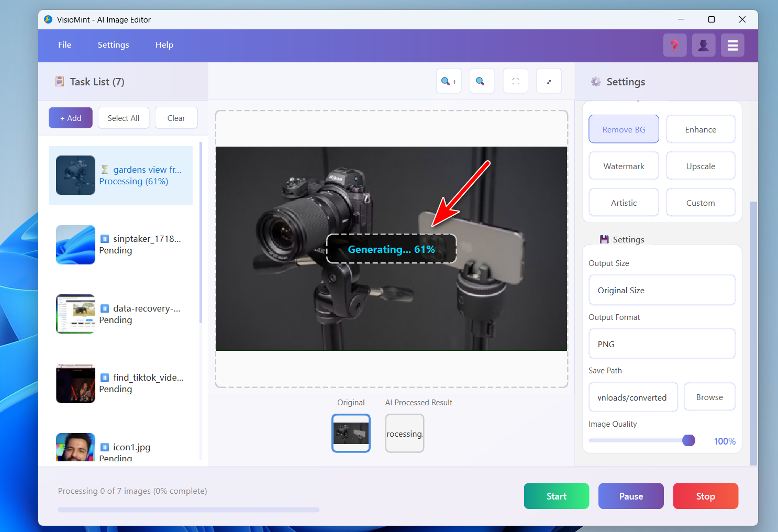Click the expand arrows fullscreen icon

(x=549, y=81)
